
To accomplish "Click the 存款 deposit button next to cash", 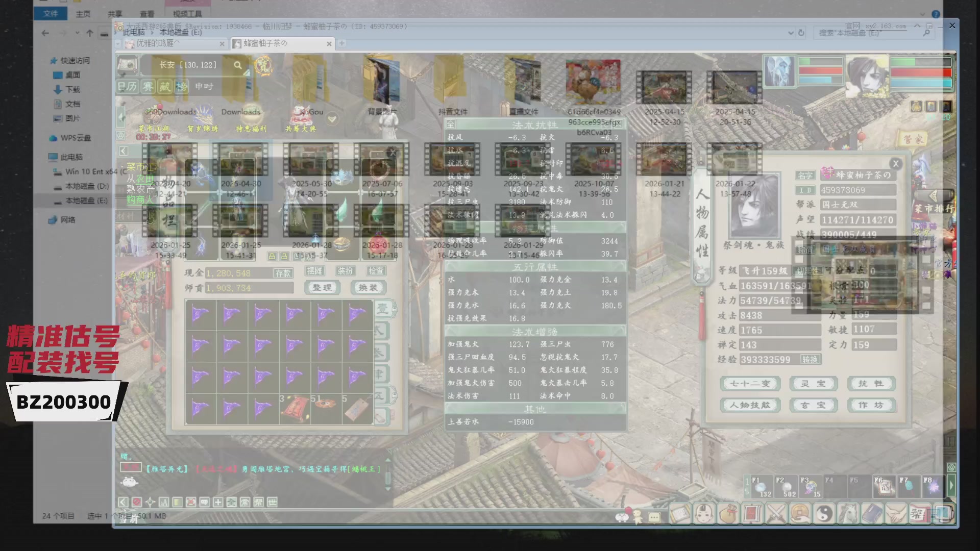I will 283,273.
